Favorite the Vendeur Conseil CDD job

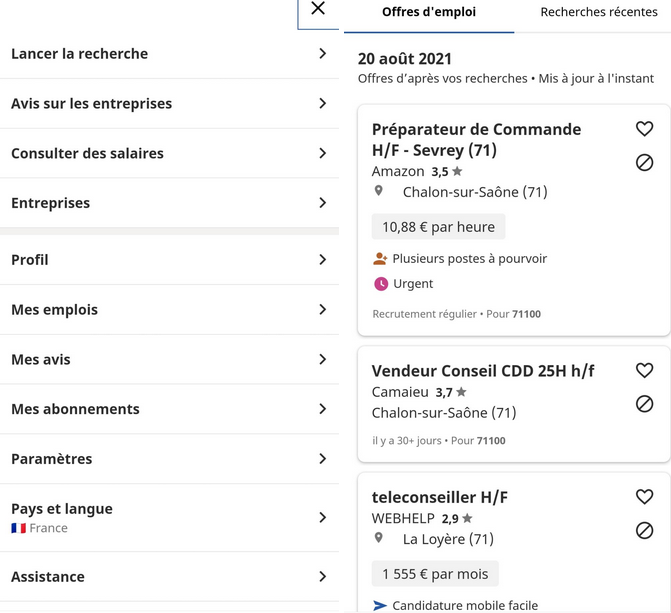click(x=644, y=370)
